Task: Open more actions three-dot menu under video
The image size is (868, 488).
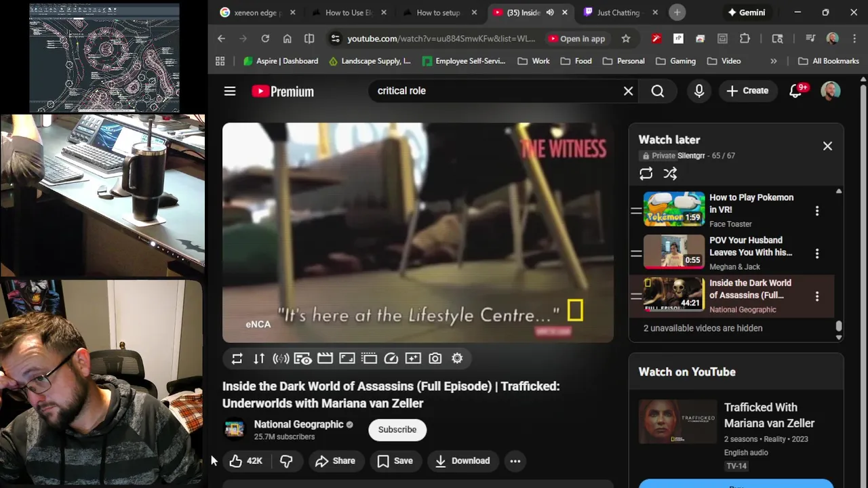Action: pos(515,461)
